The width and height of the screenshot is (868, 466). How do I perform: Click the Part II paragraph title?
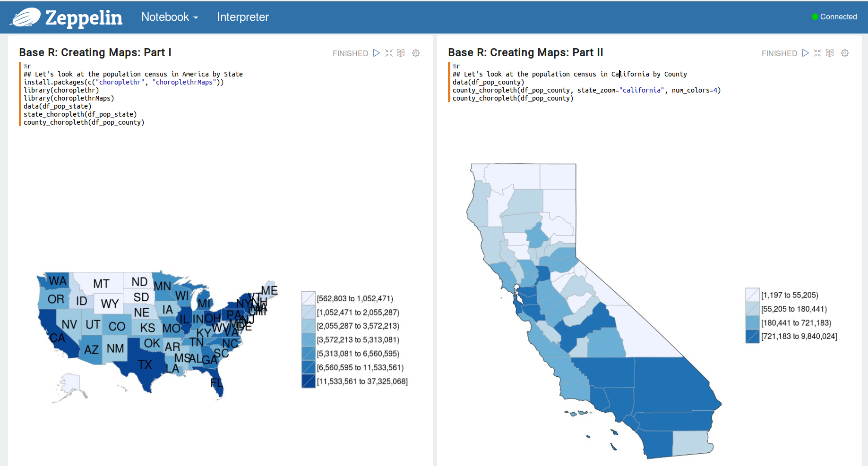click(525, 52)
